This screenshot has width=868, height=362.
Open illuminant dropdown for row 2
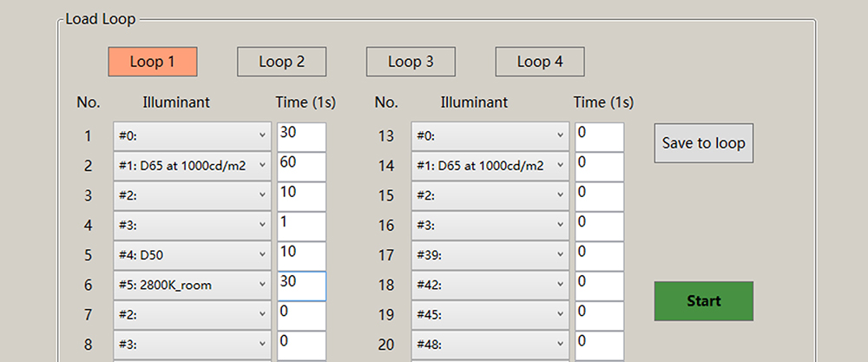point(193,166)
